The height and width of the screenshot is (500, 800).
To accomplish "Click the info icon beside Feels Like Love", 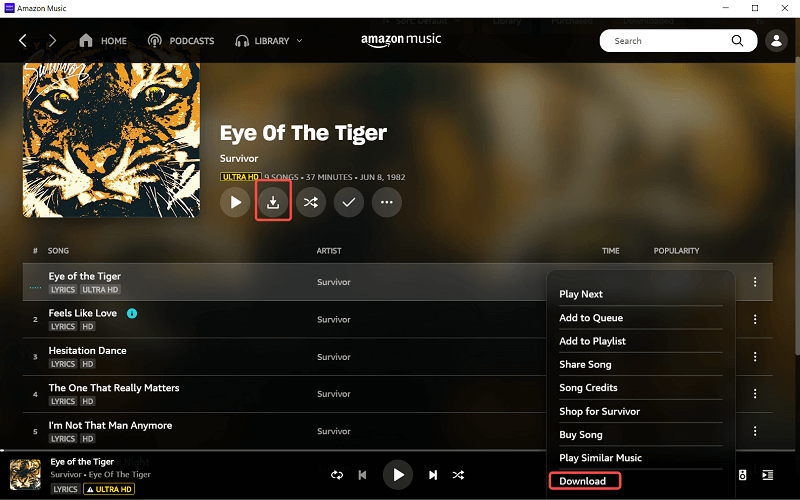I will [x=132, y=313].
